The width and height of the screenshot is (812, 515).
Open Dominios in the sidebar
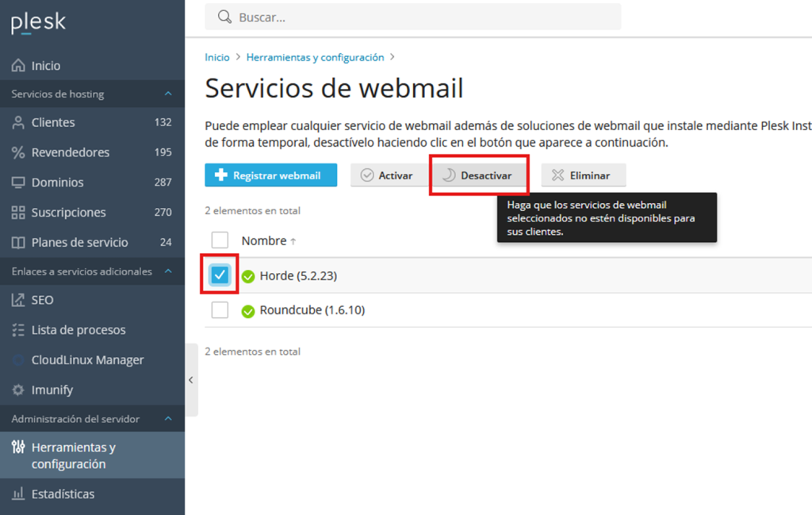(x=92, y=183)
